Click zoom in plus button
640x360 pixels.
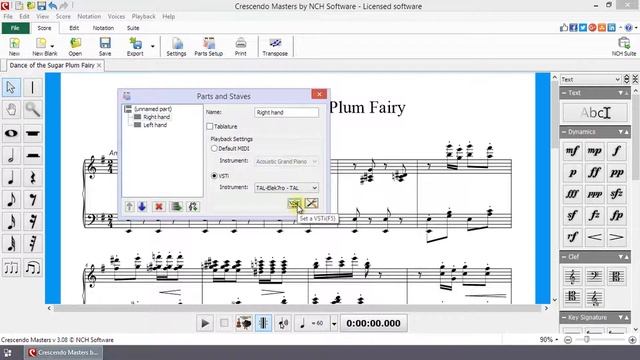(632, 340)
